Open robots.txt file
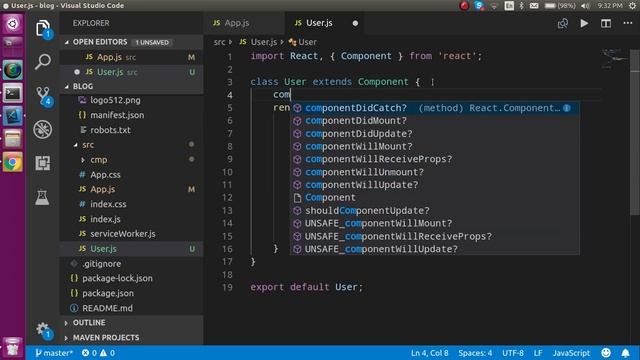 (x=131, y=130)
